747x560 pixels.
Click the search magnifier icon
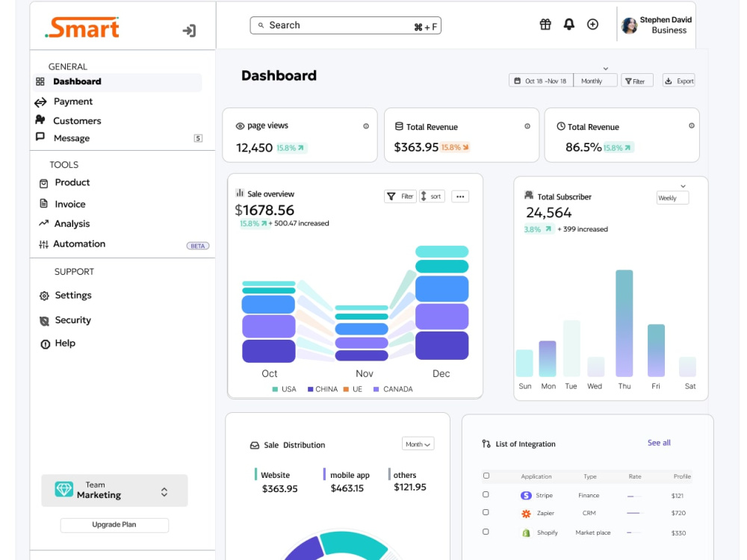[x=261, y=25]
